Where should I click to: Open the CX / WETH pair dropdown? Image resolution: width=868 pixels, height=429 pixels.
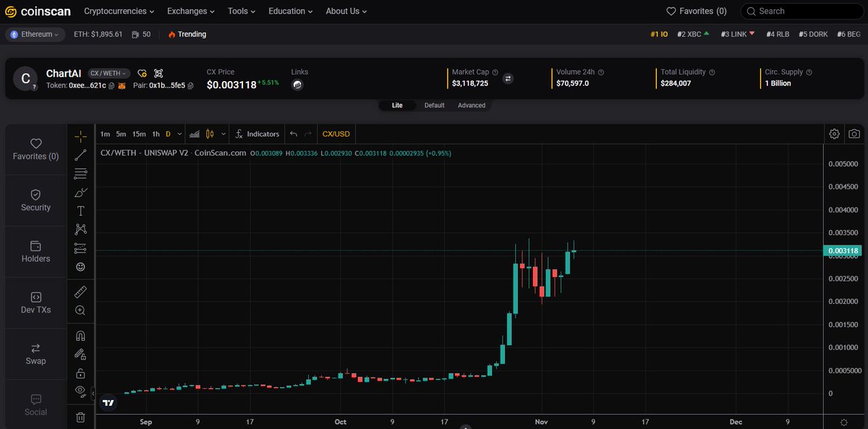tap(109, 73)
